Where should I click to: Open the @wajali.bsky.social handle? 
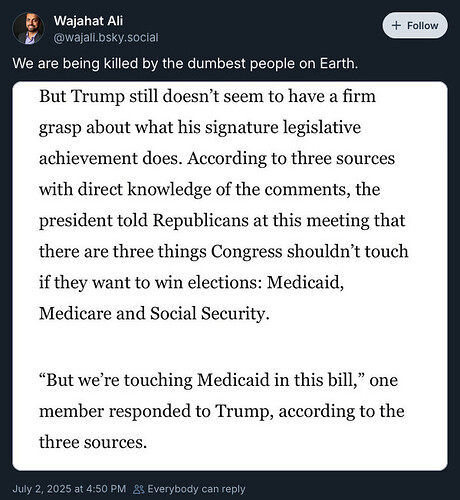106,38
